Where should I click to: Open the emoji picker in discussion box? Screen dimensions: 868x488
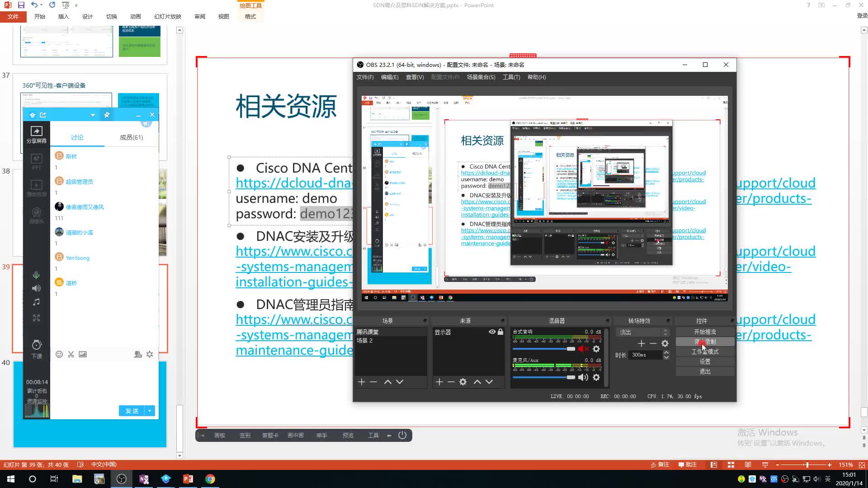click(x=59, y=354)
